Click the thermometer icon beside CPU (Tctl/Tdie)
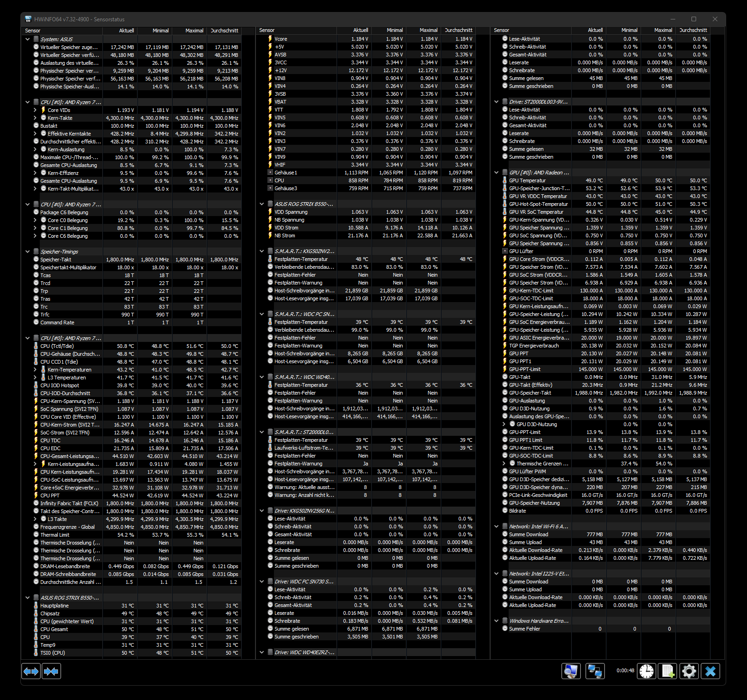The image size is (747, 700). [x=36, y=346]
